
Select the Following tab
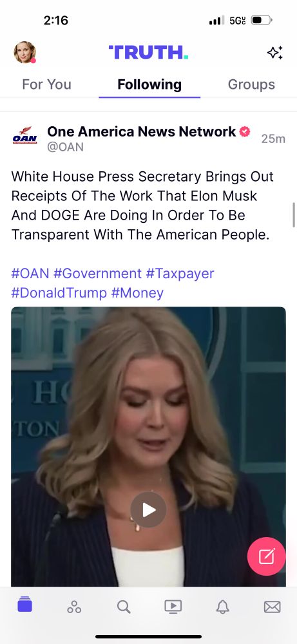point(149,84)
